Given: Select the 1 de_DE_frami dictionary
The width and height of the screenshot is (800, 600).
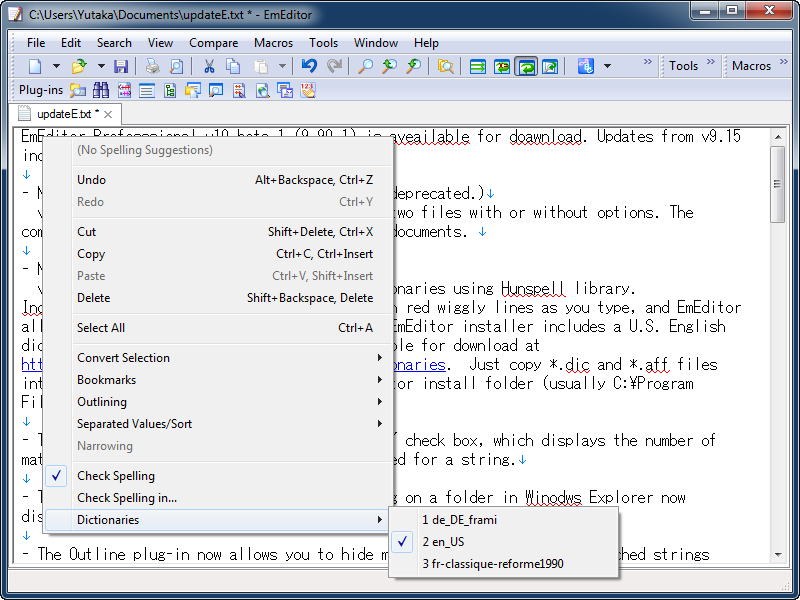Looking at the screenshot, I should pos(504,520).
